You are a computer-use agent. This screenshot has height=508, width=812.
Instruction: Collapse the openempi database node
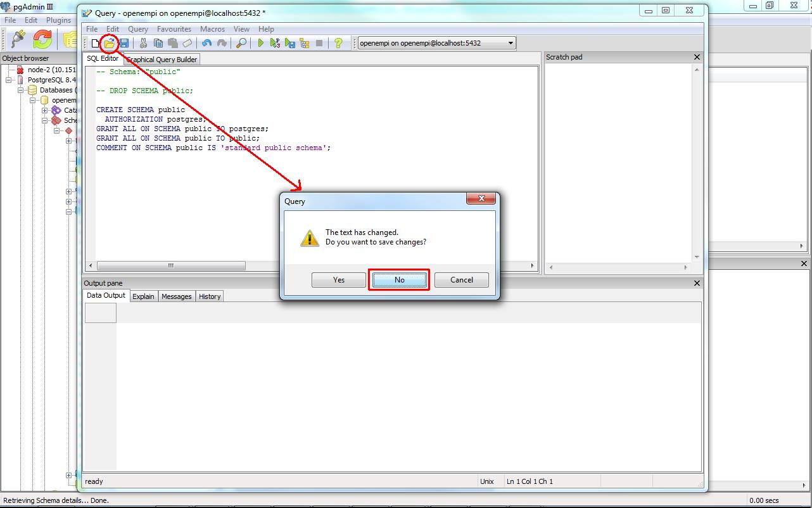pyautogui.click(x=33, y=100)
